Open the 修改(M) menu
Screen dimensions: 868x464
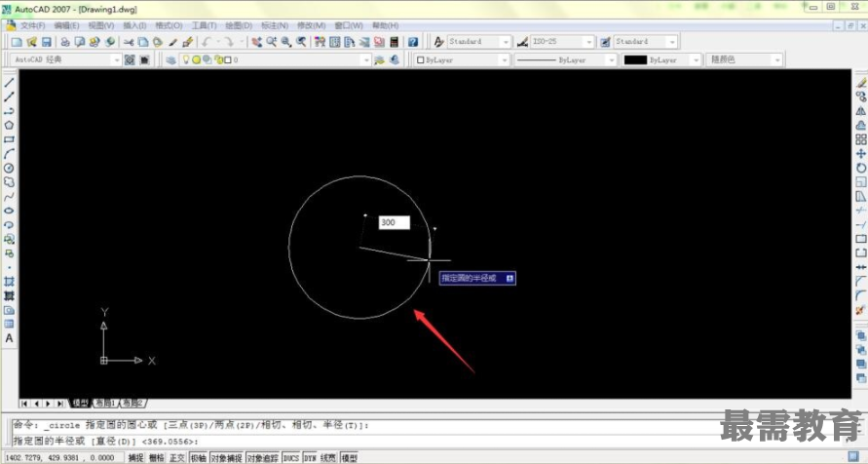[311, 26]
